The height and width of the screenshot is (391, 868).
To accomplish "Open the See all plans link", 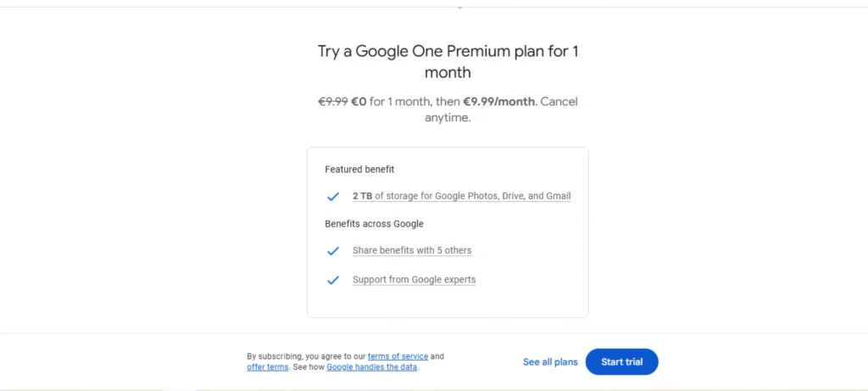I will coord(550,362).
